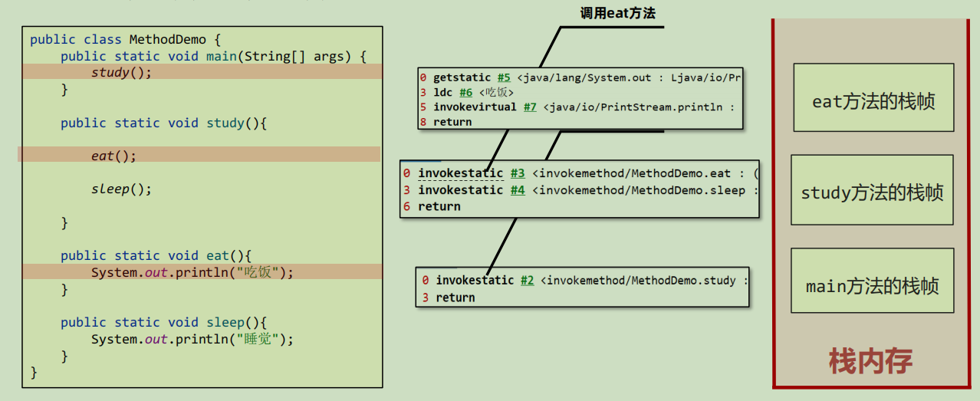Click the invokestatic instruction at offset 3

point(461,190)
